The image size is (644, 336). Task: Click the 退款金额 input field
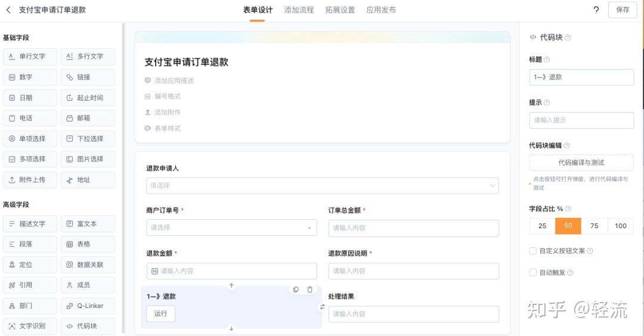click(x=231, y=271)
